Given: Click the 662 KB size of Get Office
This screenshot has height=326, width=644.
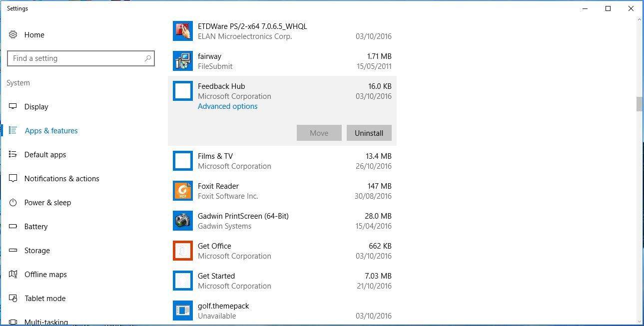Looking at the screenshot, I should (x=380, y=246).
